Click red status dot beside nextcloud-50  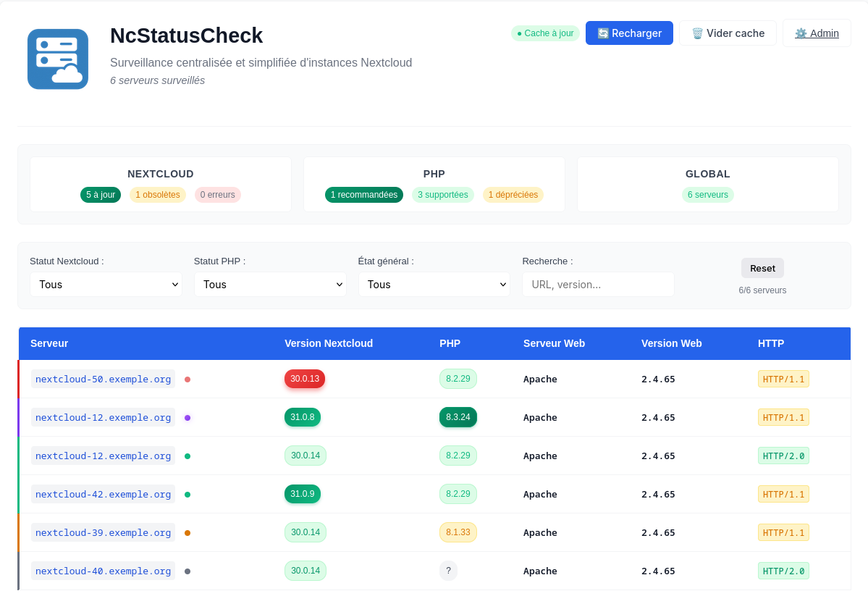coord(187,379)
